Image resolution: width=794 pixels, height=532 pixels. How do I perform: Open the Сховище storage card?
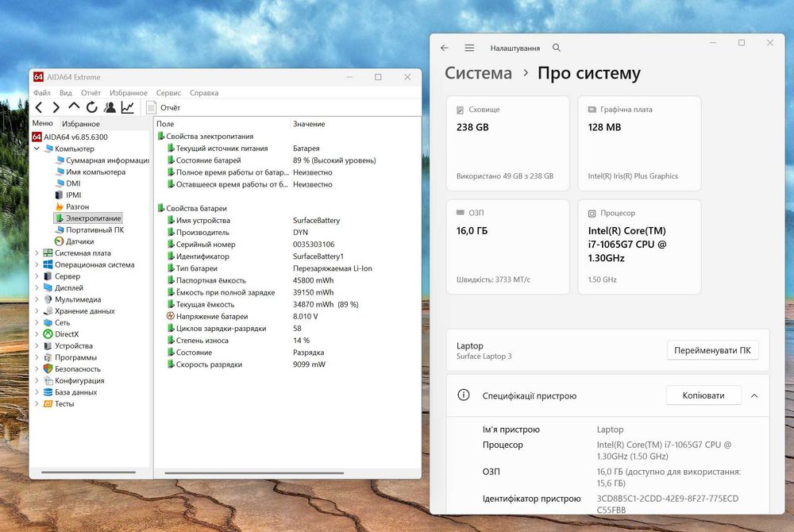(x=507, y=143)
